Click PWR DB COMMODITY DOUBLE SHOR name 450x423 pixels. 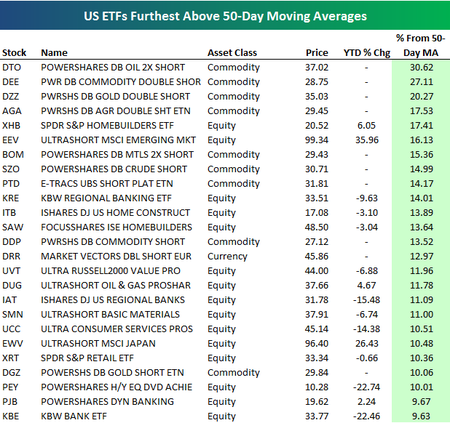pos(121,82)
